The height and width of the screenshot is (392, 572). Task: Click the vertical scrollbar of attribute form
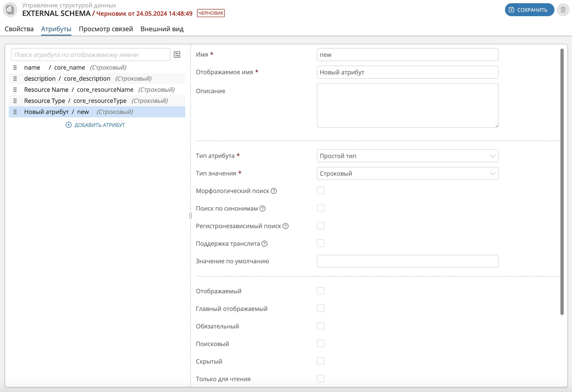(562, 182)
